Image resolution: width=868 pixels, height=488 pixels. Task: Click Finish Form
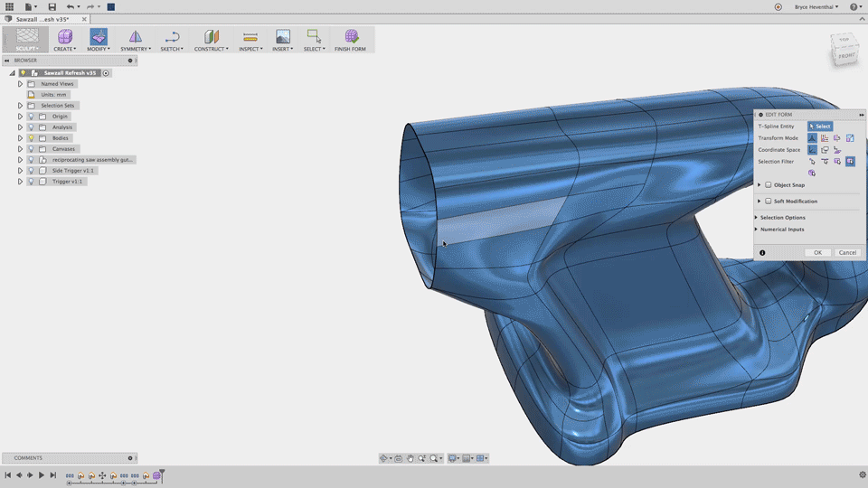(350, 40)
